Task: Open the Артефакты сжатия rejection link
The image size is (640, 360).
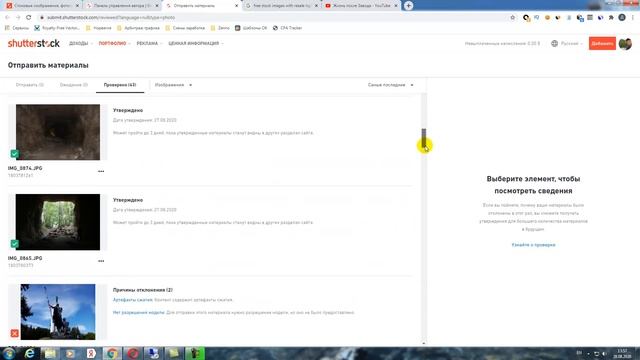Action: (x=133, y=300)
